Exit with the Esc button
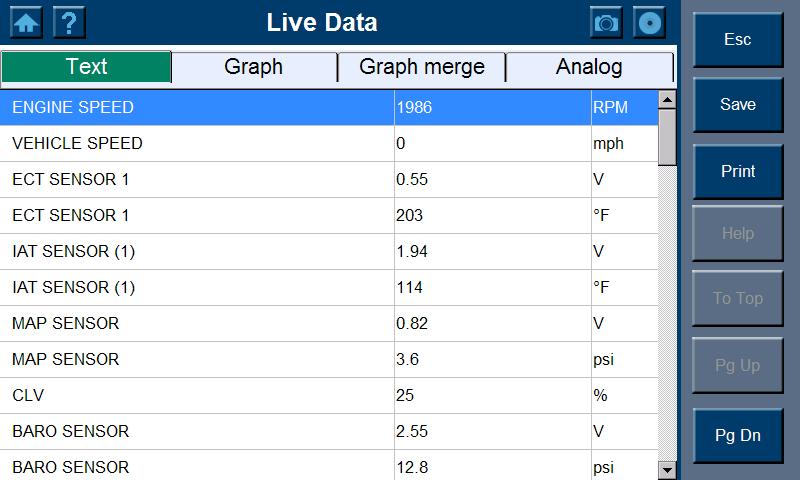800x480 pixels. coord(738,39)
